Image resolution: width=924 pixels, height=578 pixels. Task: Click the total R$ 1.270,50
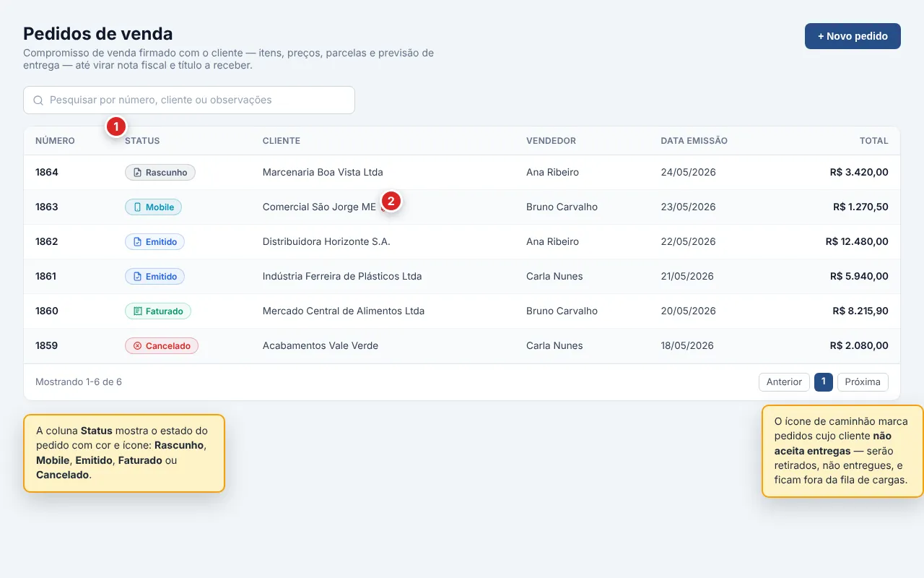[860, 207]
